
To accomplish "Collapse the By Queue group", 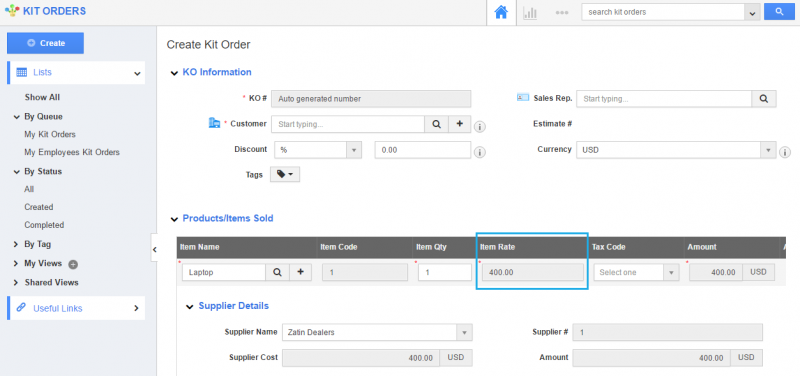I will tap(17, 117).
